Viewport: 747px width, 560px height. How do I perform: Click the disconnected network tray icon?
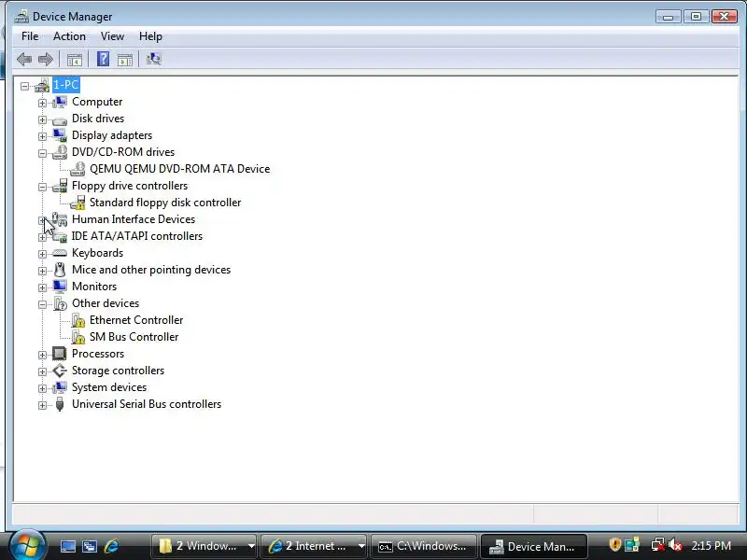tap(658, 545)
